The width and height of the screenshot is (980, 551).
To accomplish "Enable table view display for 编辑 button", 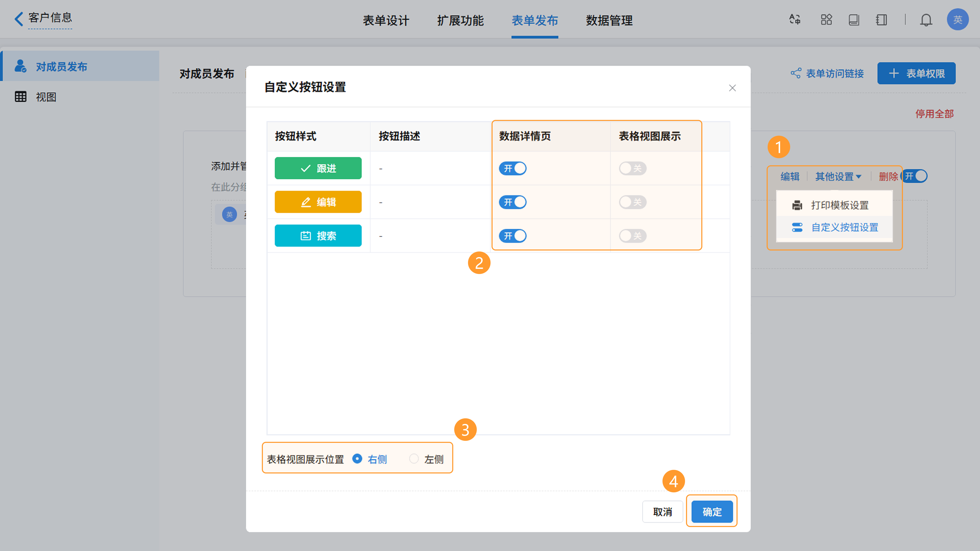I will tap(632, 202).
